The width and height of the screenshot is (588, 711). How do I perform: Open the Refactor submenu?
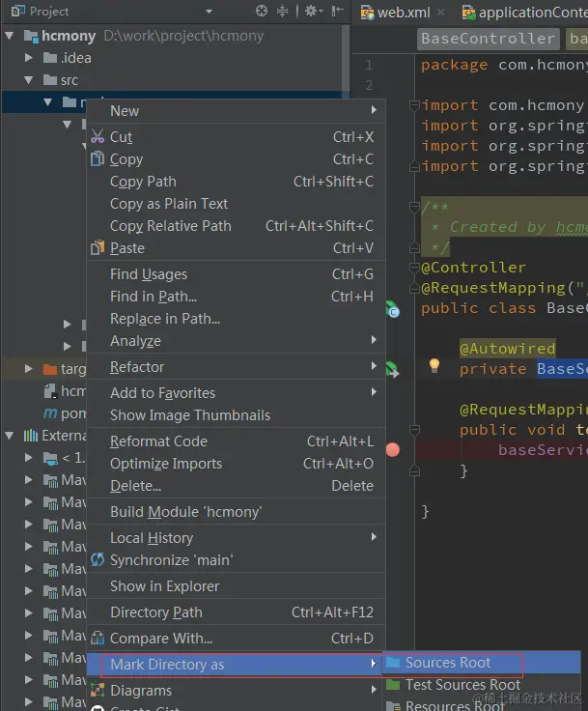(x=237, y=366)
